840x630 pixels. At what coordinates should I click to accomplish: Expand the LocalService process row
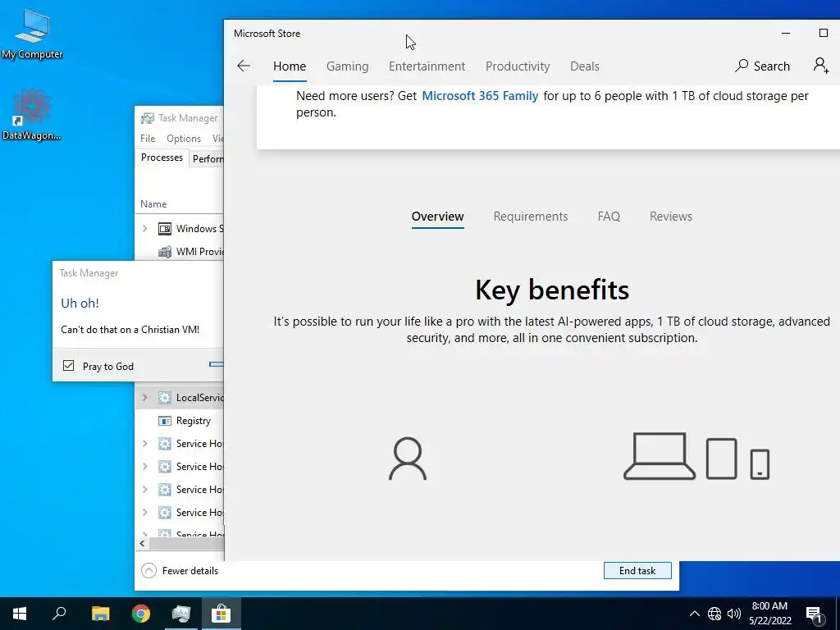click(x=144, y=398)
